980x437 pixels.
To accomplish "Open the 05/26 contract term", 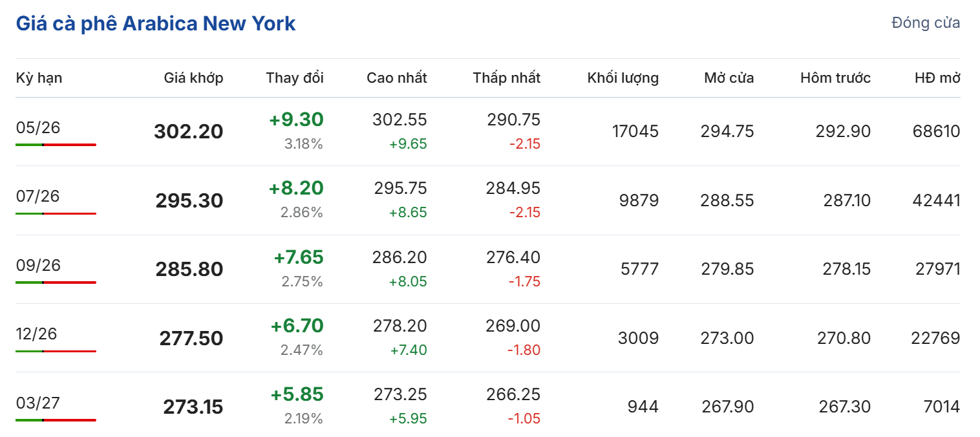I will [x=38, y=127].
